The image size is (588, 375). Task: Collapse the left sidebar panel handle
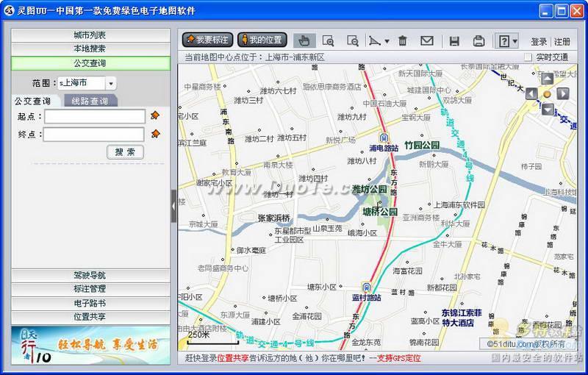pyautogui.click(x=173, y=206)
